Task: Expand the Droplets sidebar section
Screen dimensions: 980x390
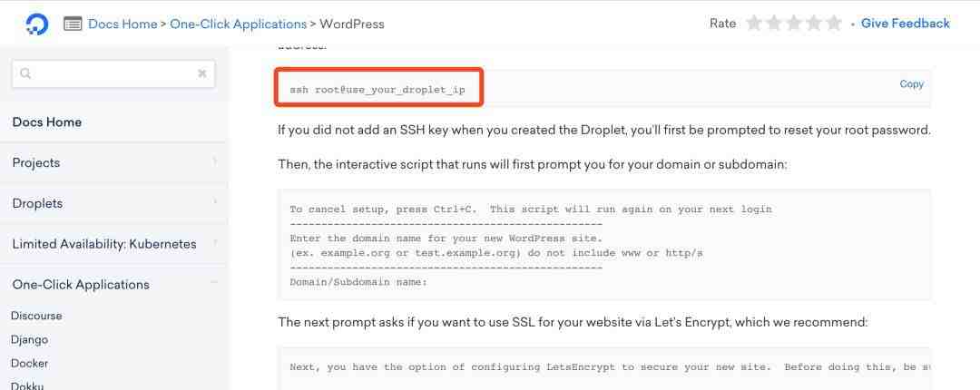Action: [214, 203]
